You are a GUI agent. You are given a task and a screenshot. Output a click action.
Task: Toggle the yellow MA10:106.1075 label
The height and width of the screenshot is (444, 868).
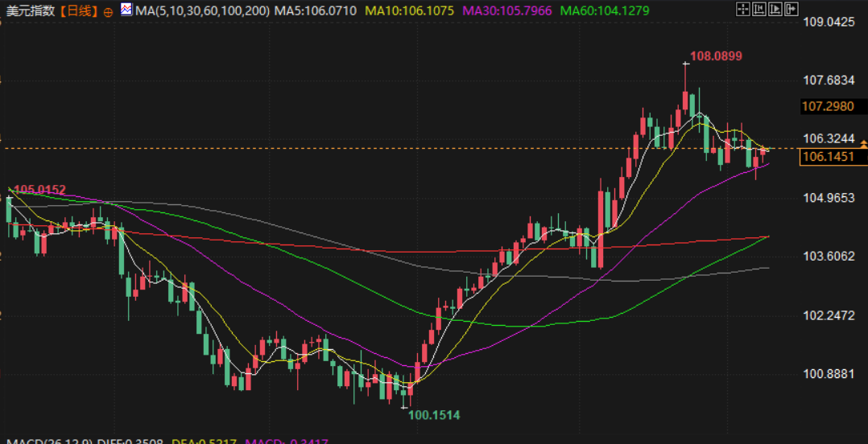[x=409, y=11]
